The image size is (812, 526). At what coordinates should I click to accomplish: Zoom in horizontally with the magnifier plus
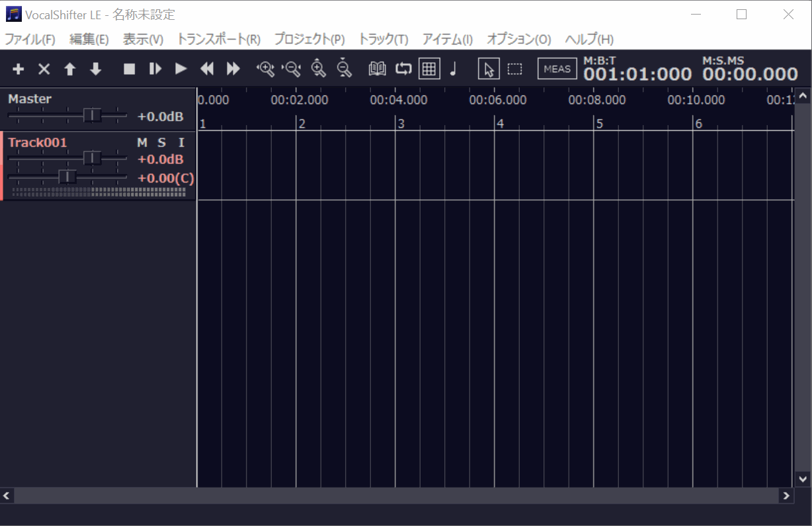tap(266, 69)
